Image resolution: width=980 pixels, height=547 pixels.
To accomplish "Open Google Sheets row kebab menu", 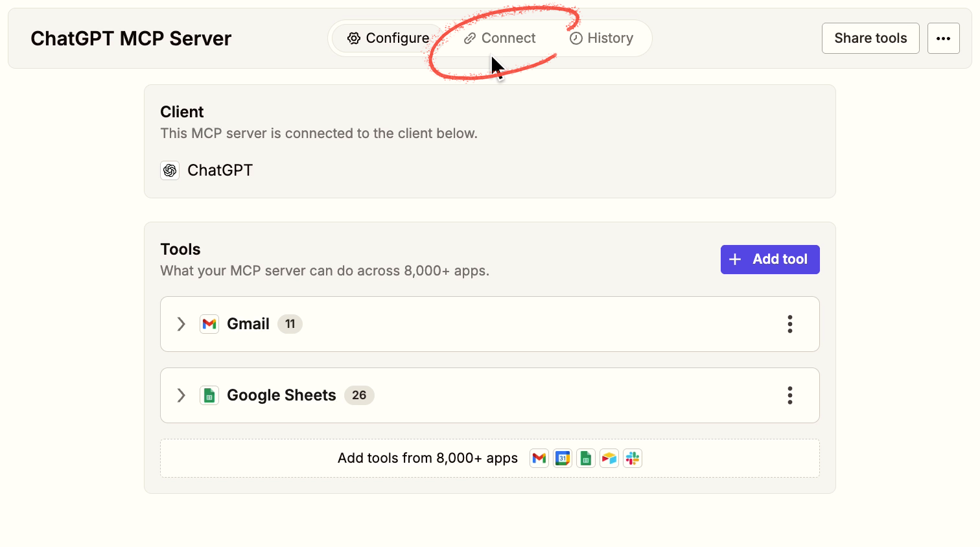I will click(x=790, y=395).
